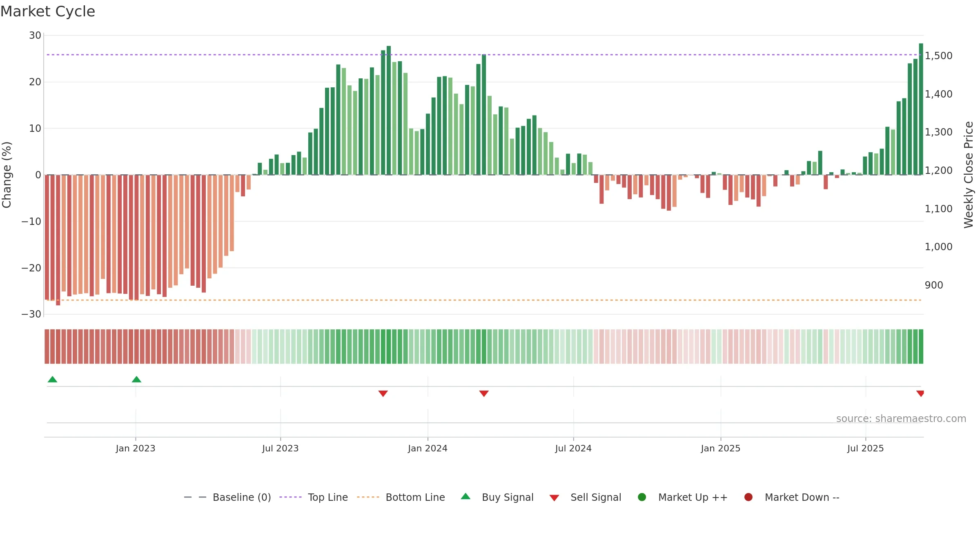Click the Jul 2024 axis label
The width and height of the screenshot is (980, 551).
573,449
